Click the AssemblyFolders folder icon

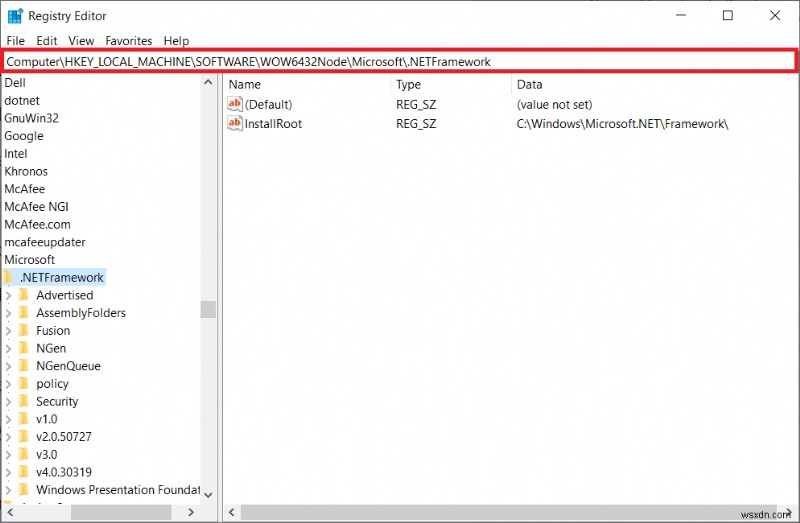click(x=23, y=313)
